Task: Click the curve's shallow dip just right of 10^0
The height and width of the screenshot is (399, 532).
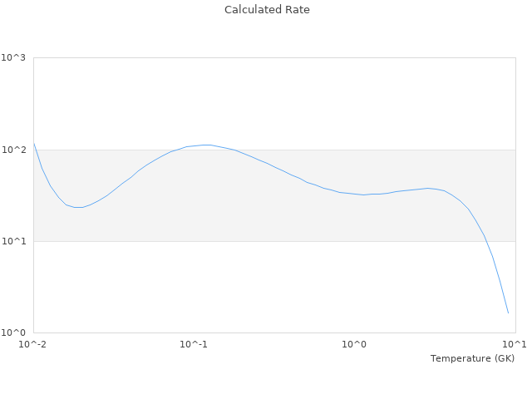Action: [x=364, y=195]
